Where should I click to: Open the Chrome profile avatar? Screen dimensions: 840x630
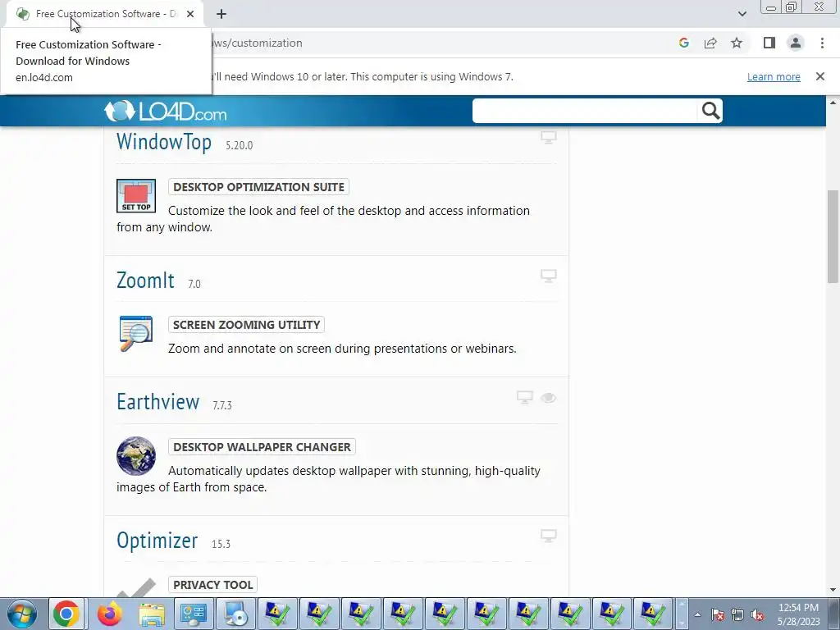click(796, 43)
